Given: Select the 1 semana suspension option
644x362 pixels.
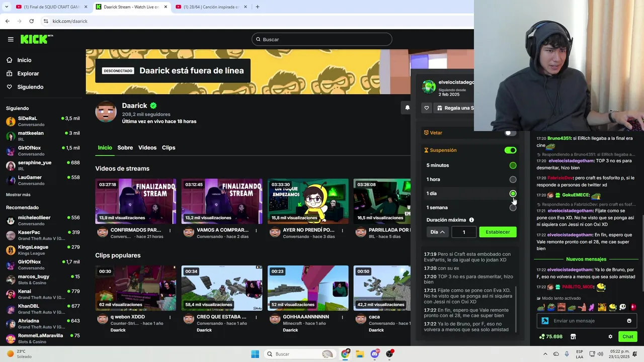Looking at the screenshot, I should point(513,208).
